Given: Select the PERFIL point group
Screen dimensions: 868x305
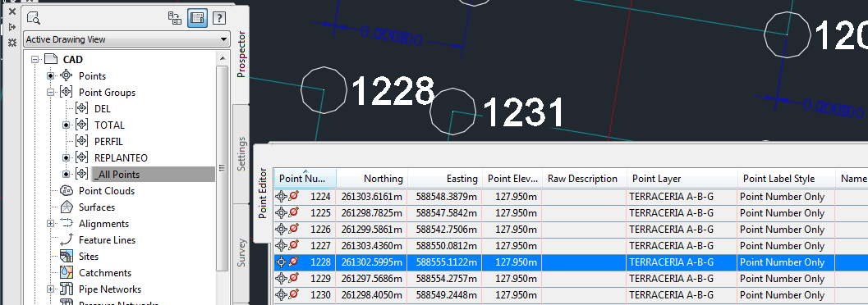Looking at the screenshot, I should pos(108,142).
